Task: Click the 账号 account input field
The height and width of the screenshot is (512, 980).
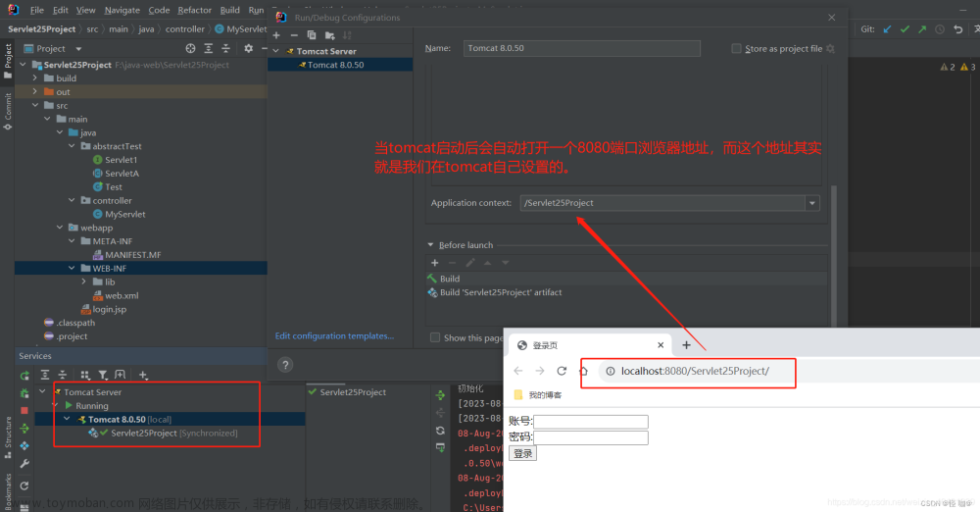Action: pos(591,422)
